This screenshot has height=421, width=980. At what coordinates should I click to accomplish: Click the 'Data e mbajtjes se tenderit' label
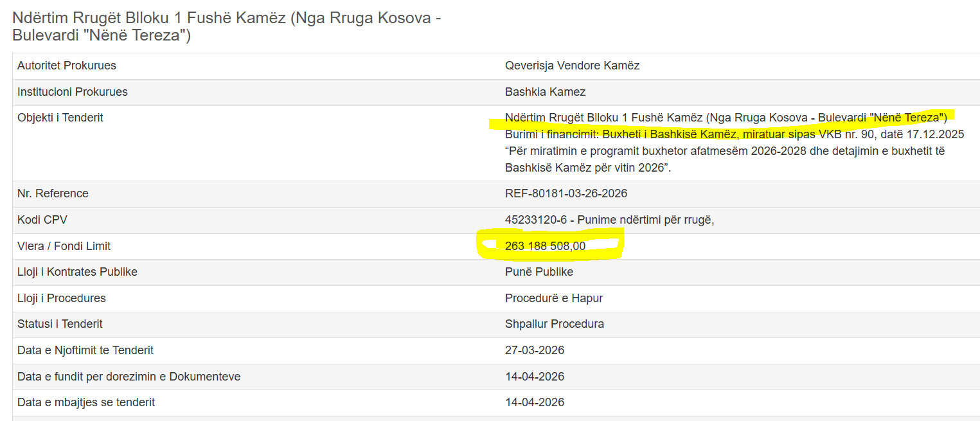(x=86, y=402)
